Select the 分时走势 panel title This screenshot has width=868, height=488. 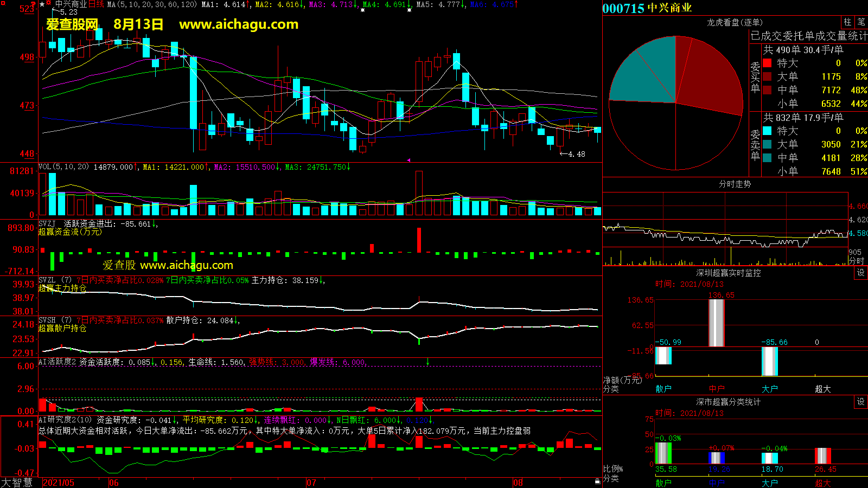(x=735, y=184)
